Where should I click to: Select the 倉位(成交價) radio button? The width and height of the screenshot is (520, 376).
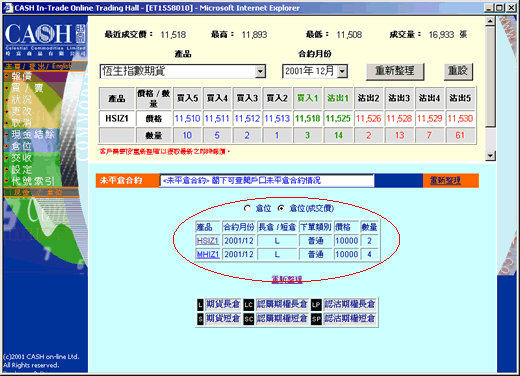281,208
